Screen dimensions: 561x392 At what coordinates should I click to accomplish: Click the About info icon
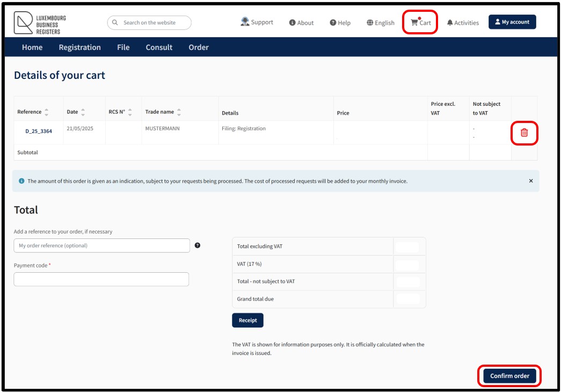tap(292, 23)
